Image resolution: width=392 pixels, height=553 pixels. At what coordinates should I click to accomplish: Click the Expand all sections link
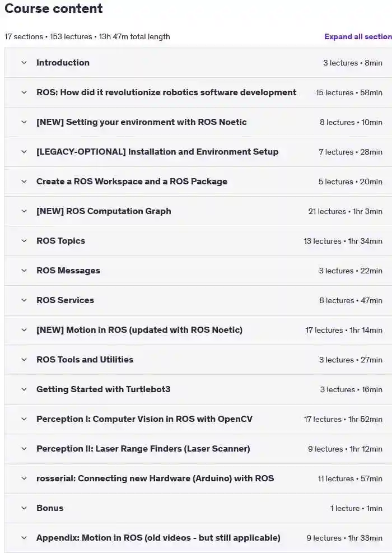tap(358, 36)
